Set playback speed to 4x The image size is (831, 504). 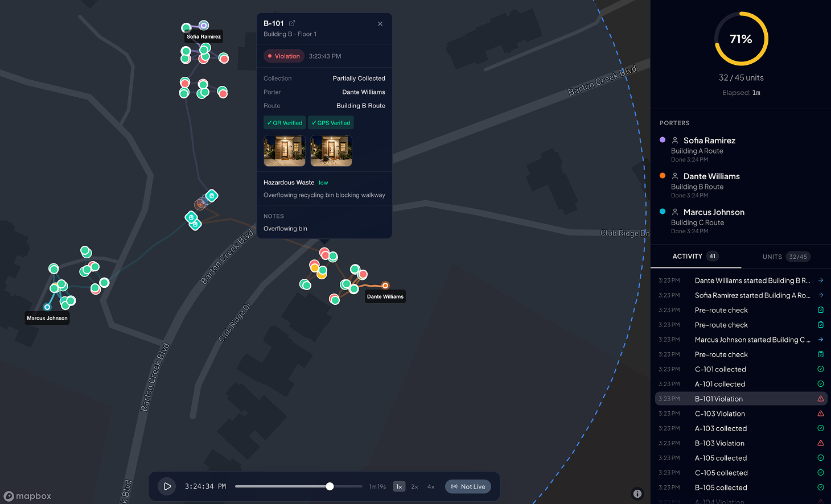pos(431,486)
